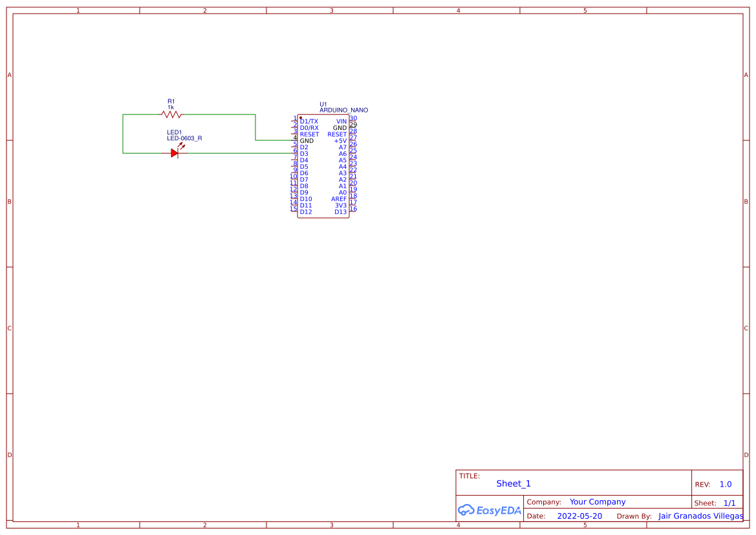Click the A1 pin label

(x=343, y=186)
